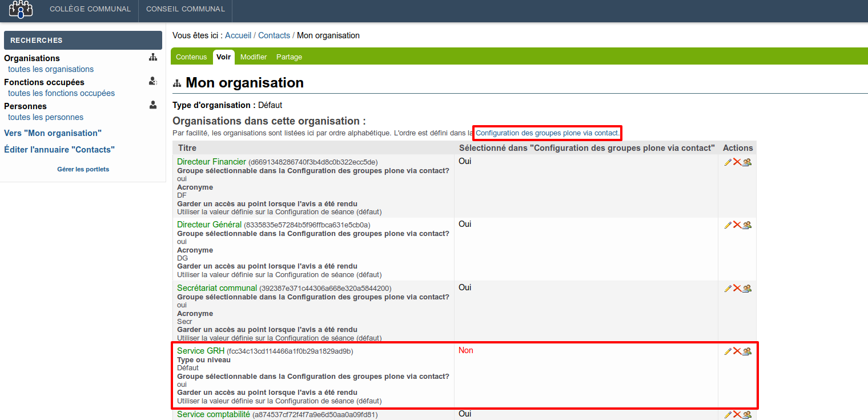Open the Secrétariat communal organisation
The image size is (868, 420).
tap(217, 288)
